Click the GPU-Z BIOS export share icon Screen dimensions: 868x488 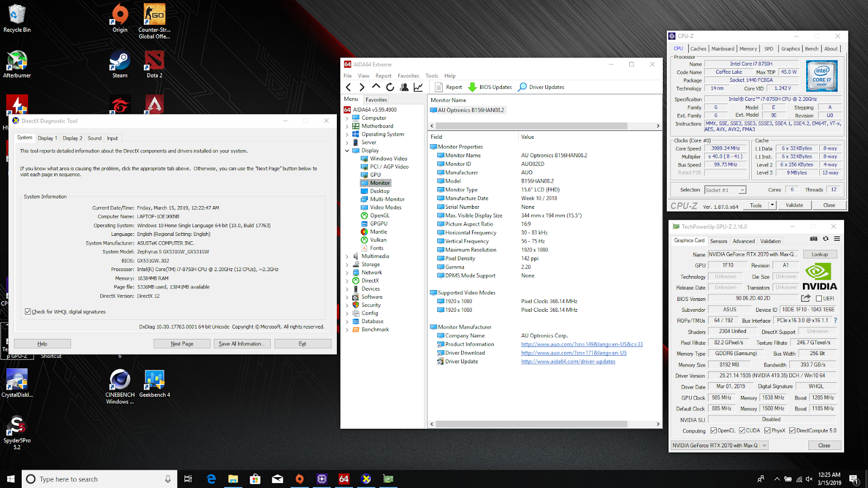click(x=806, y=298)
